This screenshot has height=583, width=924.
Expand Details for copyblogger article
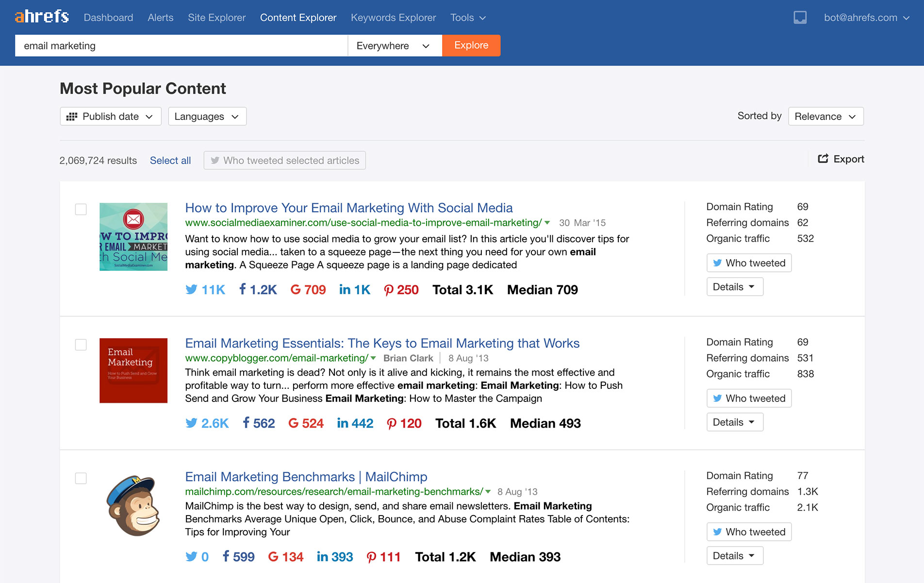[735, 422]
